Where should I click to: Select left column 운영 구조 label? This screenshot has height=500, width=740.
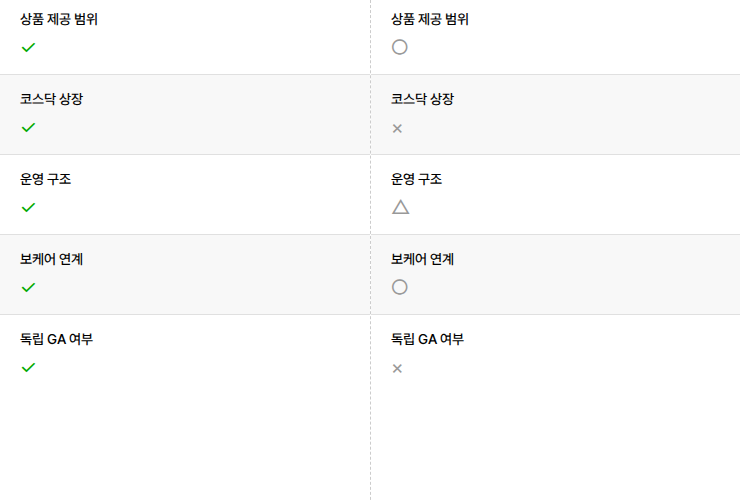pos(45,179)
